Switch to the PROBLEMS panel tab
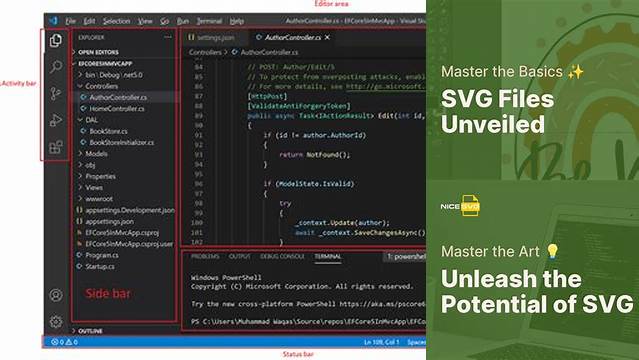Viewport: 639px width, 360px height. click(205, 256)
